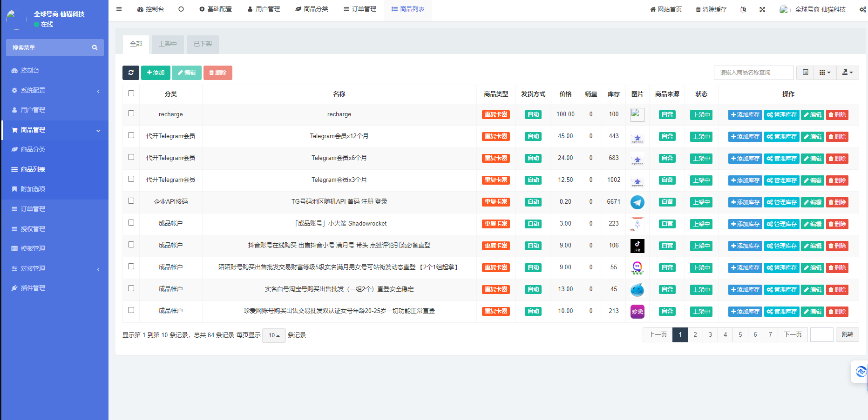Focus the sidebar 搜索菜单 search field
Screen dimensions: 868x420
coord(49,47)
